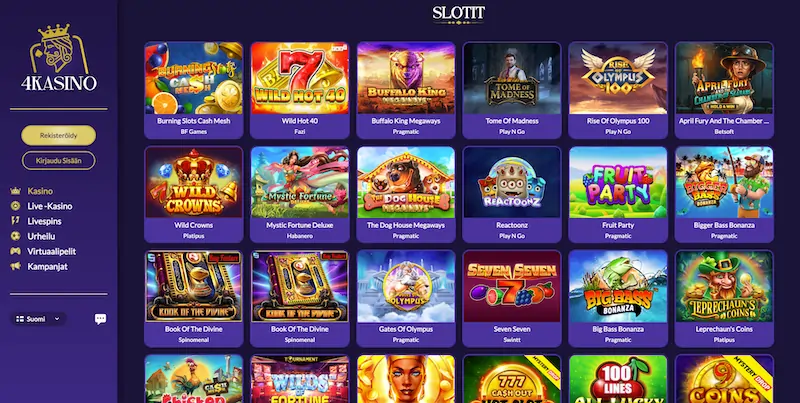Click the lightning icon beside Livespins
800x403 pixels.
16,221
